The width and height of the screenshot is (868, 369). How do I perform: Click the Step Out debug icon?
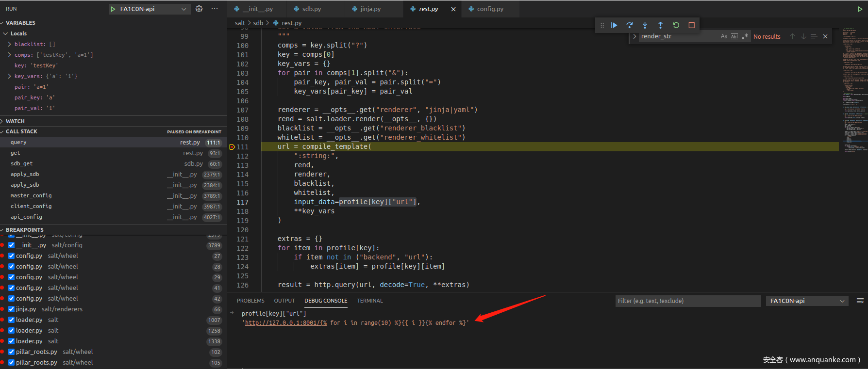click(660, 25)
